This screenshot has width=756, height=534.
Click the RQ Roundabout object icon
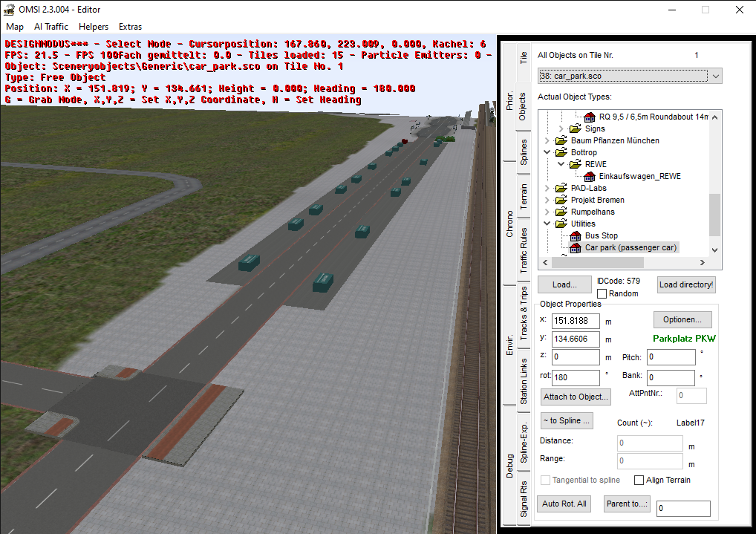(x=589, y=117)
